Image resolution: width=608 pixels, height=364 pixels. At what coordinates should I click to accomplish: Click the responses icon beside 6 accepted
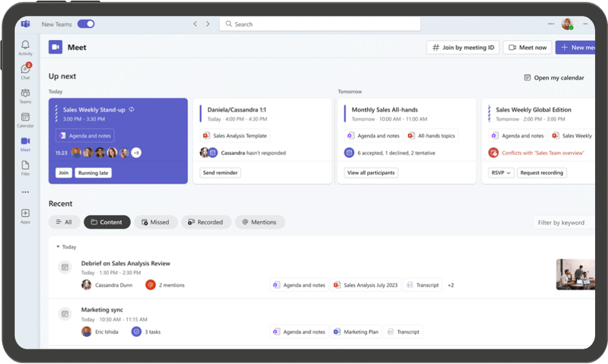[349, 153]
